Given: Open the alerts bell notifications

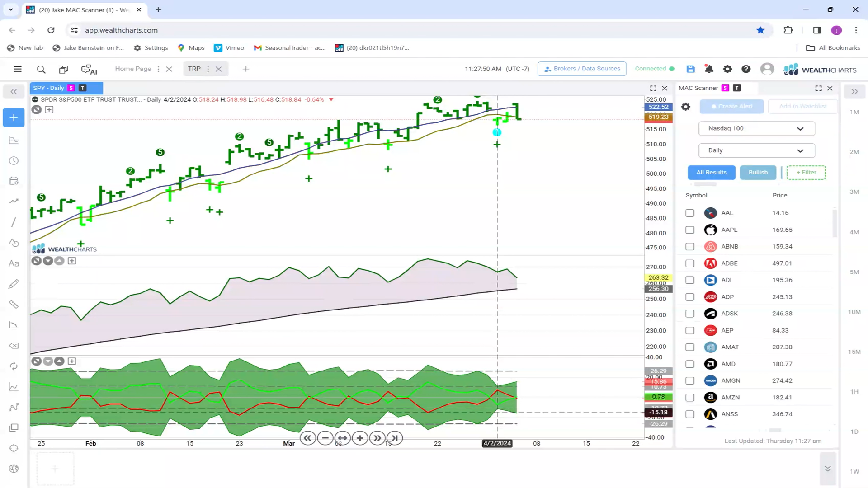Looking at the screenshot, I should click(x=709, y=69).
